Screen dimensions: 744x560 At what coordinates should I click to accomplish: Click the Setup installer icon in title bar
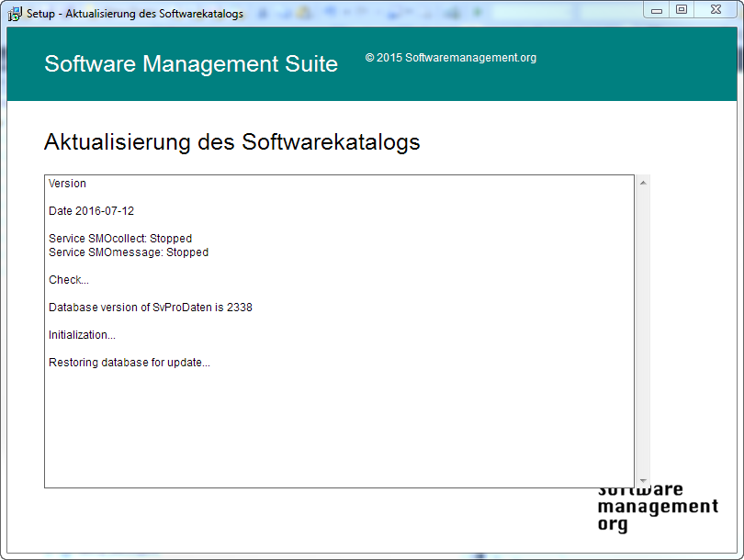(15, 14)
